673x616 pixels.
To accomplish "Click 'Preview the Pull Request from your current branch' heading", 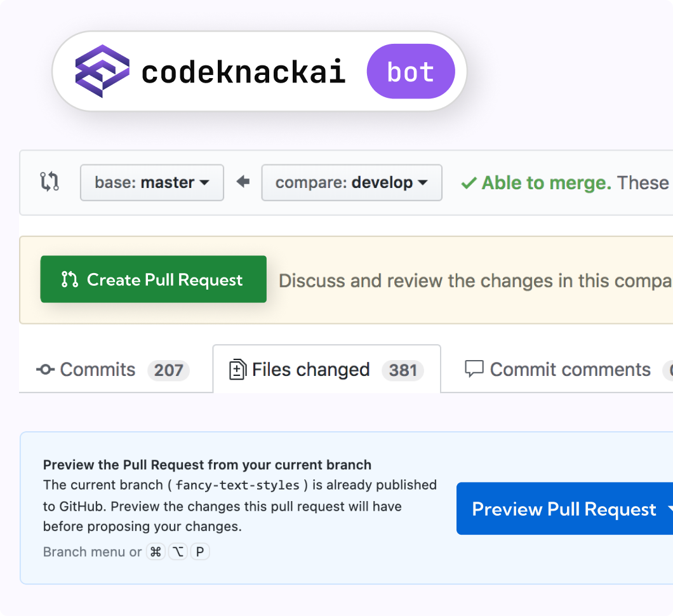I will tap(208, 465).
